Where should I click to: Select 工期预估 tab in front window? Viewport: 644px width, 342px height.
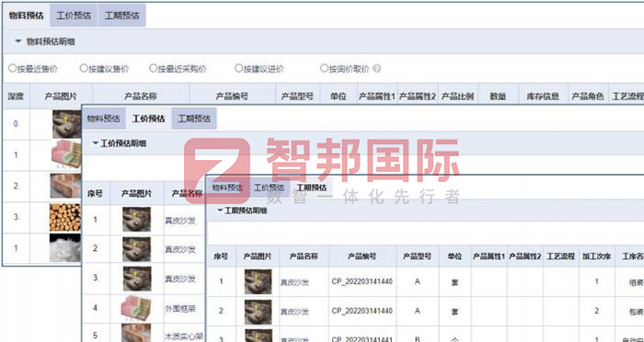pyautogui.click(x=311, y=188)
